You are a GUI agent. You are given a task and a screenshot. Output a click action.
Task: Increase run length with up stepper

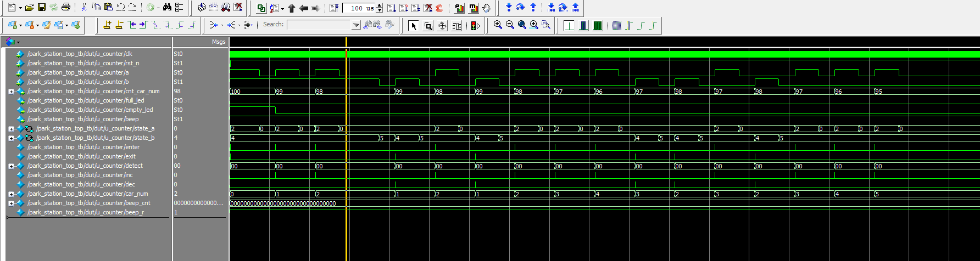point(379,5)
